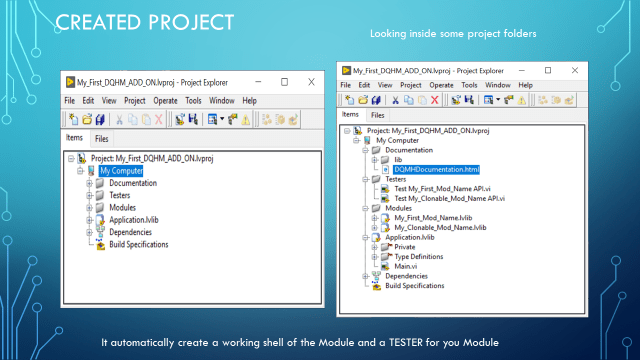The height and width of the screenshot is (360, 640).
Task: Select Main.vi in right window
Action: click(406, 266)
